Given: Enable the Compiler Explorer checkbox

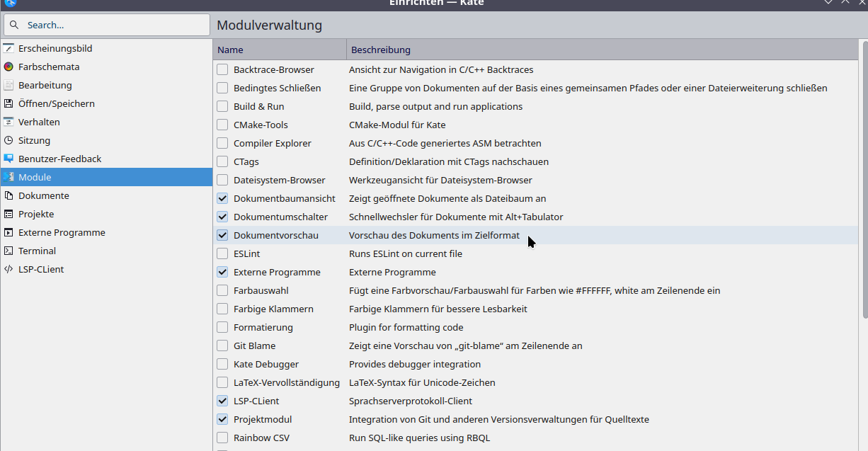Looking at the screenshot, I should (222, 143).
